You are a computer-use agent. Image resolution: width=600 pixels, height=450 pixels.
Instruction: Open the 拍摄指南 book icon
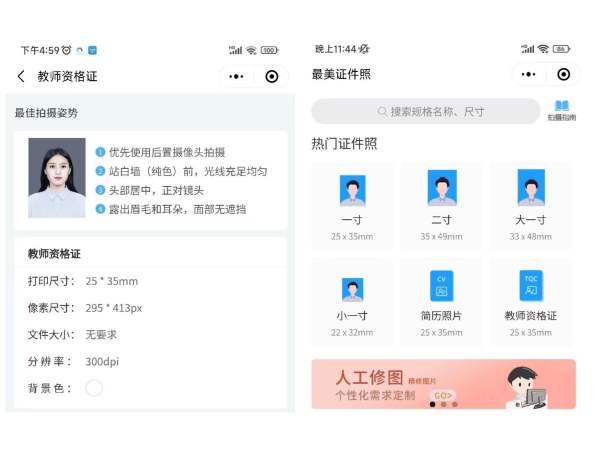[x=561, y=108]
